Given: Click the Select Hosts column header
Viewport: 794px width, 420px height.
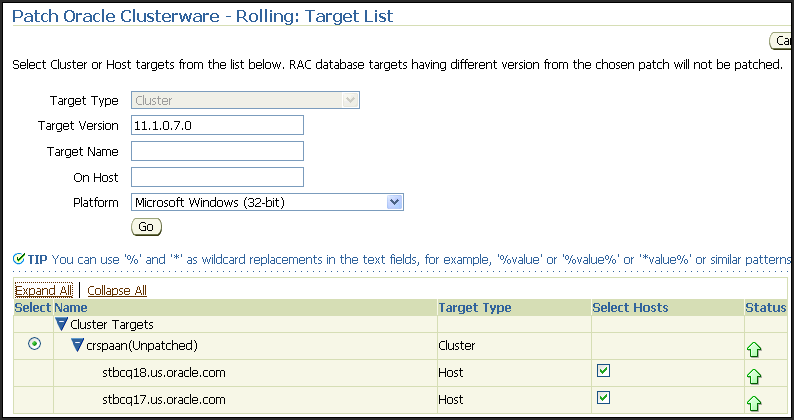Looking at the screenshot, I should (x=630, y=308).
